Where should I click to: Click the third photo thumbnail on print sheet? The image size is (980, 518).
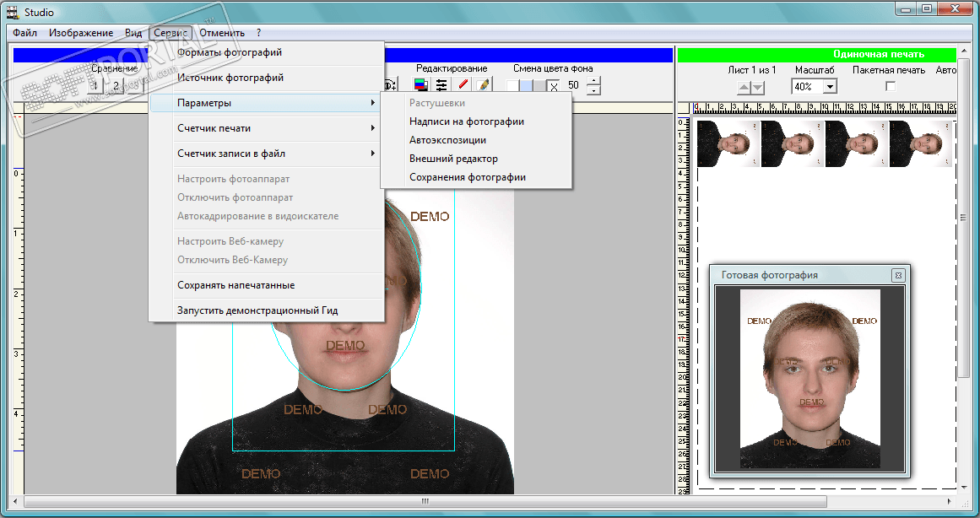857,143
